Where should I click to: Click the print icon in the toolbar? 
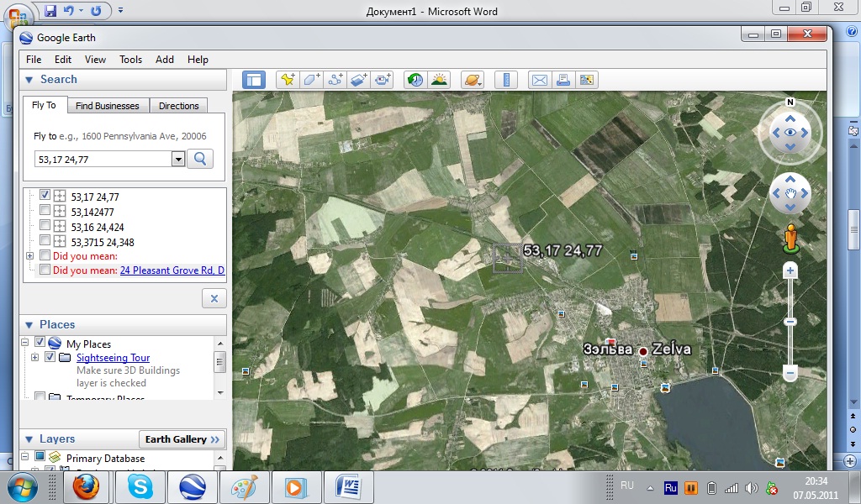563,80
